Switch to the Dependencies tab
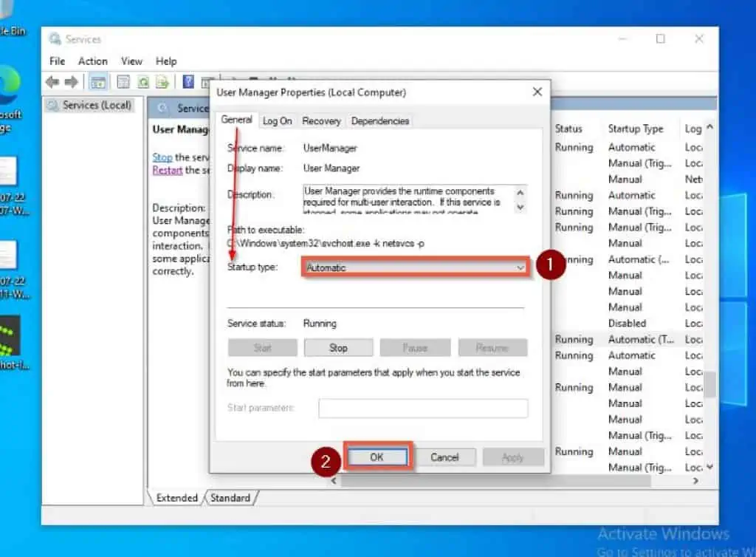Image resolution: width=756 pixels, height=557 pixels. click(379, 120)
